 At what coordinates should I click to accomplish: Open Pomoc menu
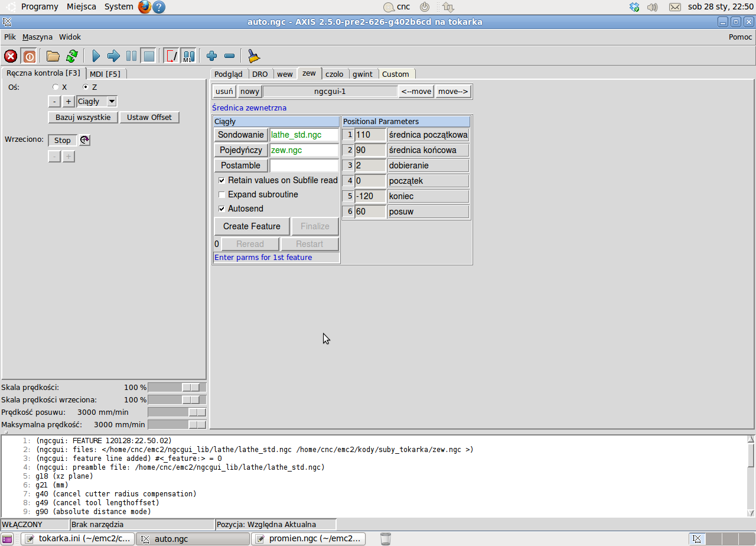click(x=741, y=37)
